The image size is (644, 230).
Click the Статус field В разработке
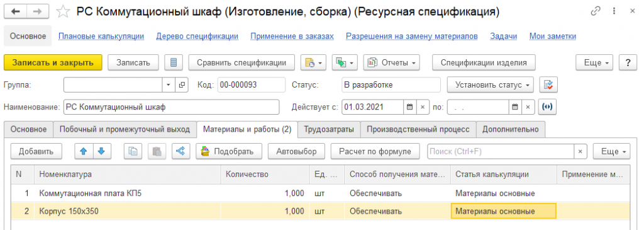point(391,85)
